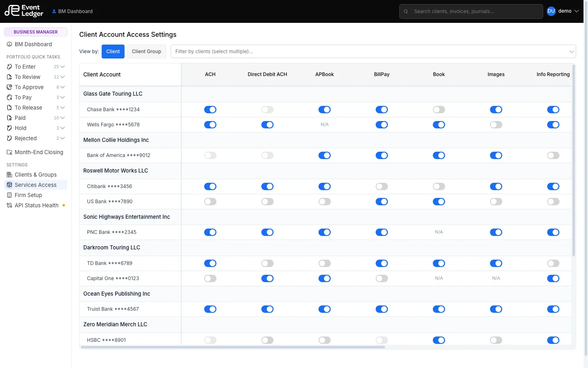Go to Month-End Closing
Viewport: 588px width, 368px height.
(x=36, y=152)
